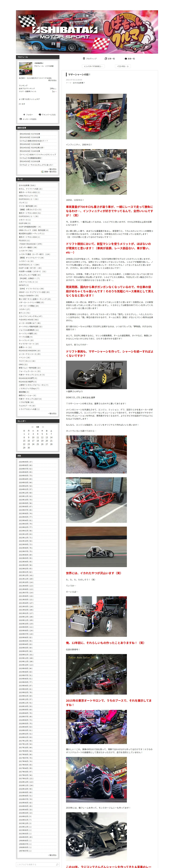The width and height of the screenshot is (174, 868).
Task: Go to next month in calendar
Action: point(43,427)
